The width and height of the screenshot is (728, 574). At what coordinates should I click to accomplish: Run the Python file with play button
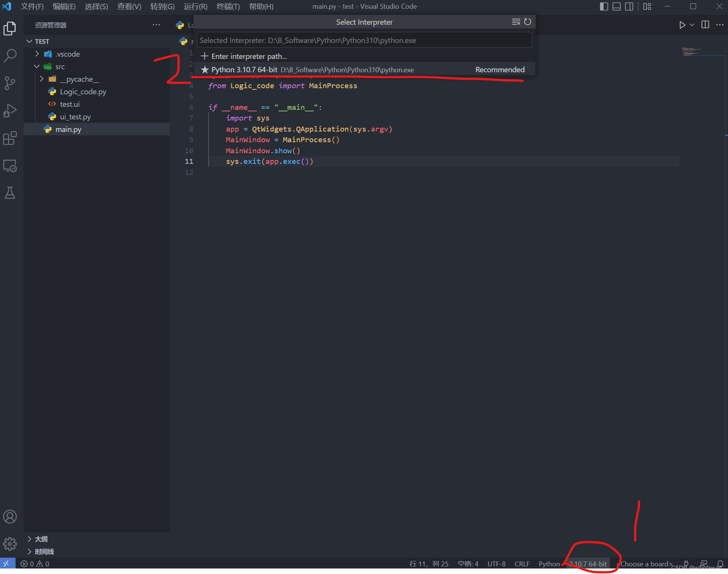pos(682,25)
